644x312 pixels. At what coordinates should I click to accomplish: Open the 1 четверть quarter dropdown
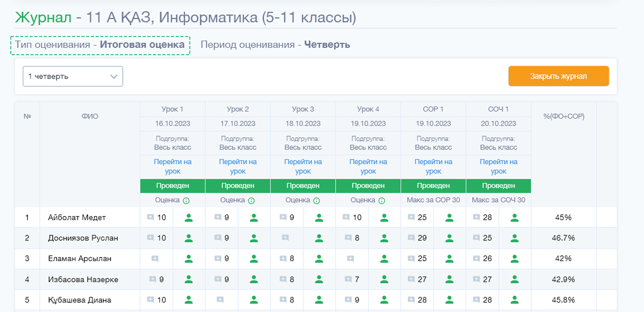(73, 76)
